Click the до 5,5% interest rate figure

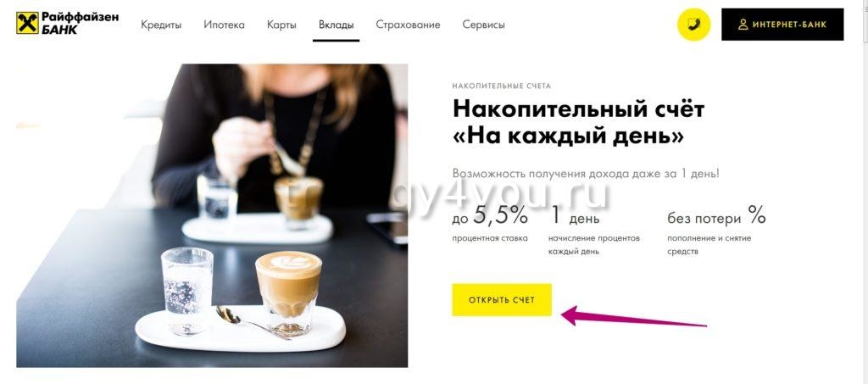(490, 216)
